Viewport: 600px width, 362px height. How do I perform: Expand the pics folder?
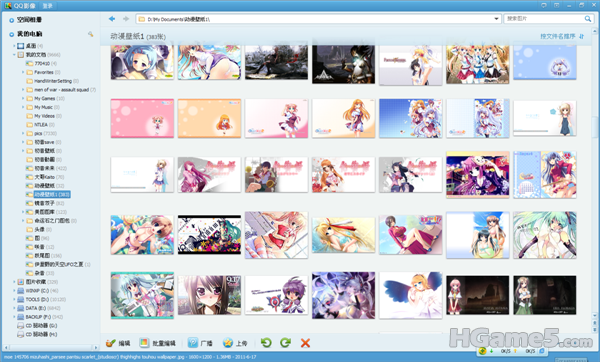pos(23,134)
